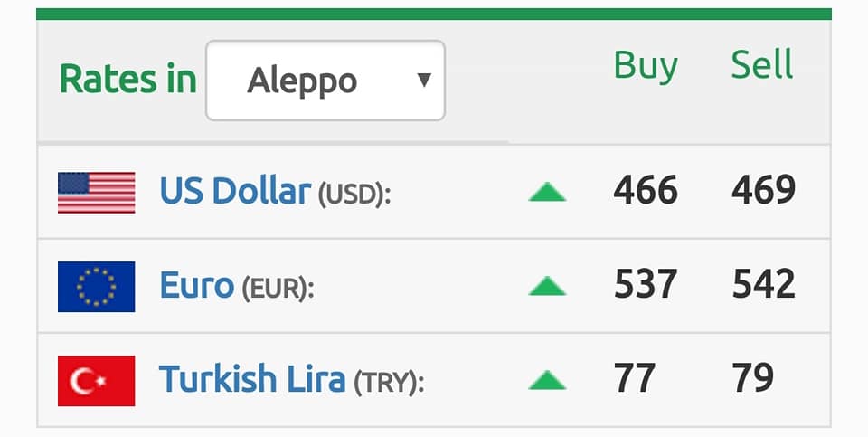Click the green up arrow beside Euro
This screenshot has width=868, height=437.
point(547,286)
